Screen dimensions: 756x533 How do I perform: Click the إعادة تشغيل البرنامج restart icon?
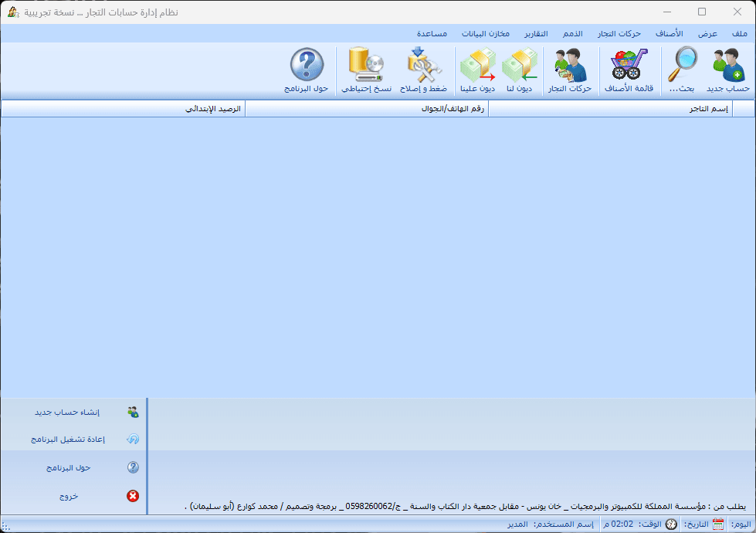click(x=133, y=439)
